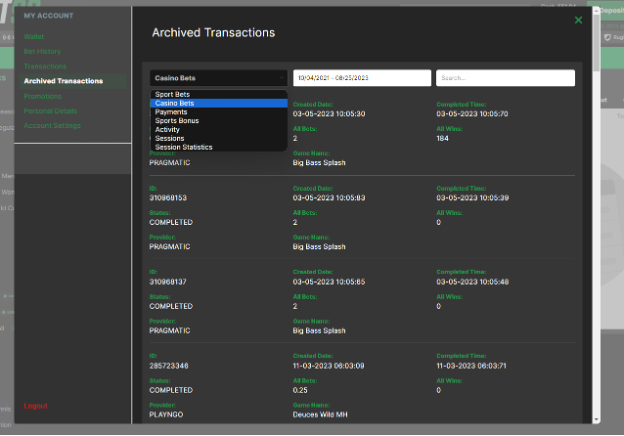Navigate to Personal Details
The width and height of the screenshot is (624, 436).
pyautogui.click(x=50, y=111)
